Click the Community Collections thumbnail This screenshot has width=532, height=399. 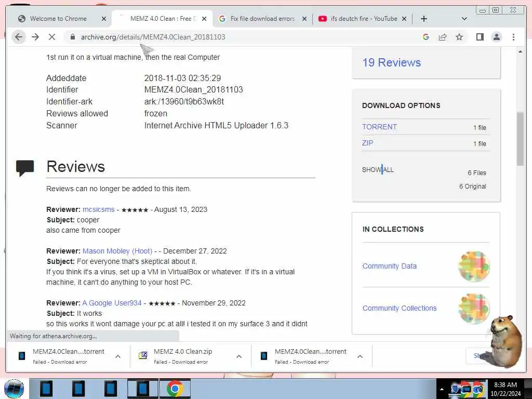click(x=474, y=309)
